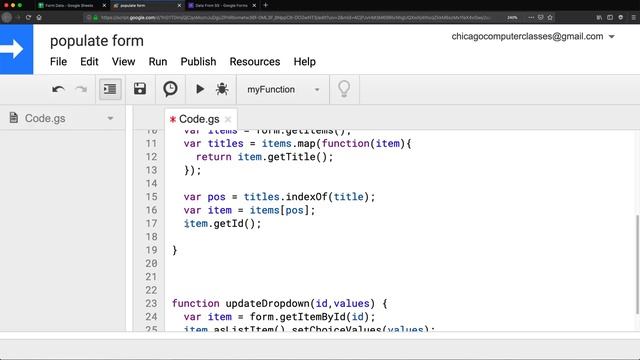Click the browser back arrow
Screen dimensions: 640x360
coord(7,18)
